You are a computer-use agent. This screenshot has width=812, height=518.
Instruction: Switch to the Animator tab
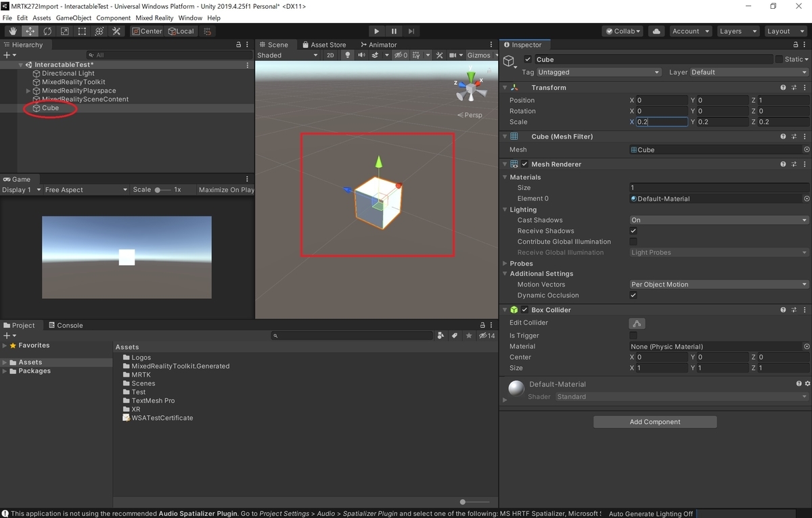click(x=378, y=45)
